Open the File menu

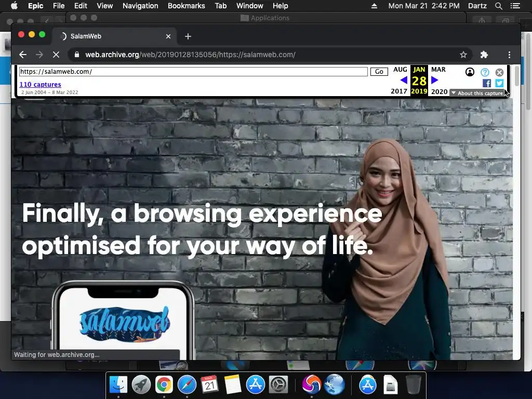[59, 6]
